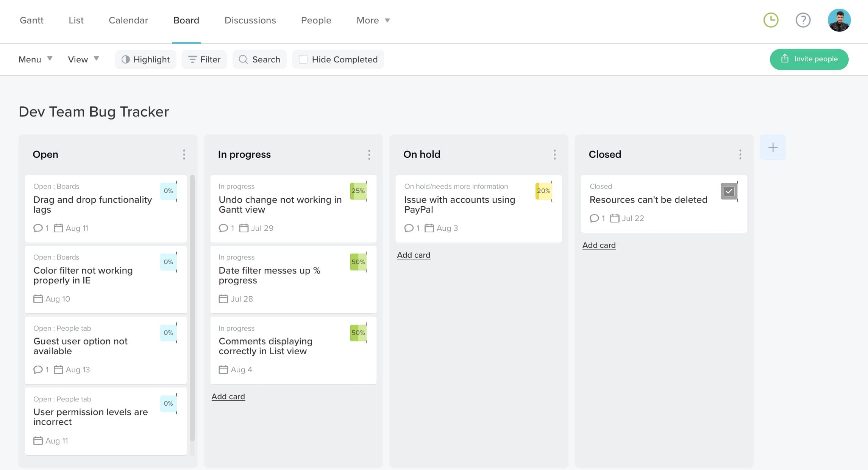
Task: Click the 50% progress badge on Date filter card
Action: 358,261
